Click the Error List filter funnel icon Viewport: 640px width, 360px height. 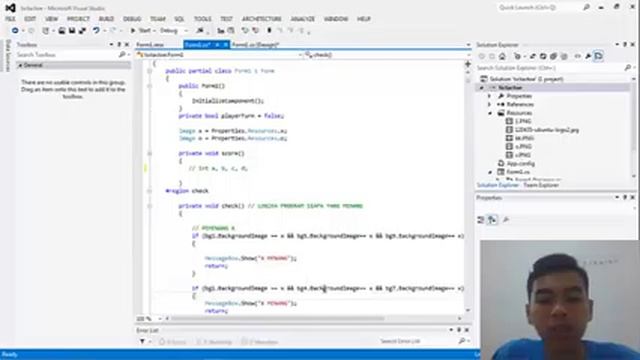142,341
